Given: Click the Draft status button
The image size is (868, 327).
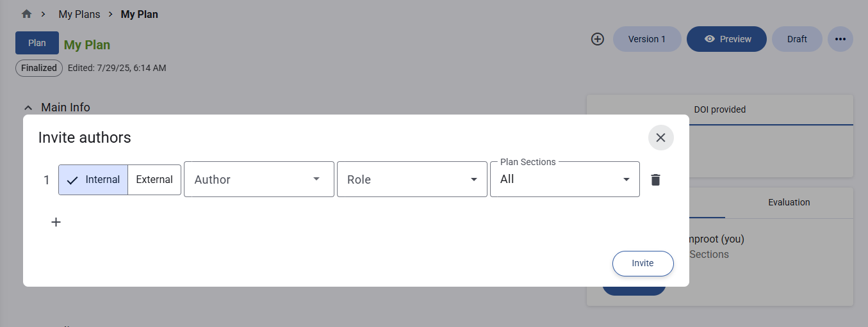Looking at the screenshot, I should click(x=797, y=39).
